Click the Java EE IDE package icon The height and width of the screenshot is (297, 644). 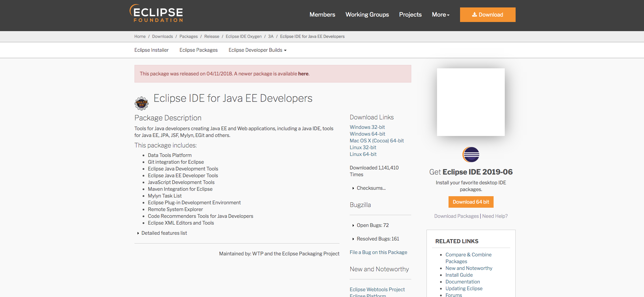pos(142,103)
